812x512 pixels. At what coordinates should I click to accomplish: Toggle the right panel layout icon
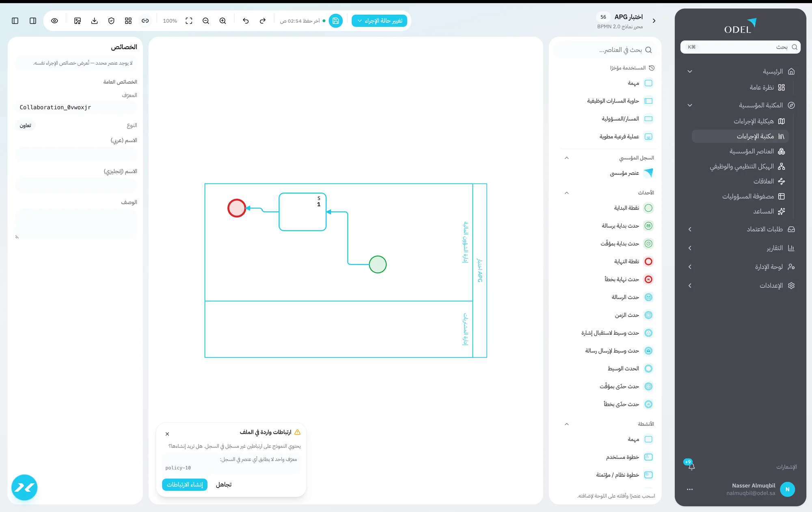[33, 21]
